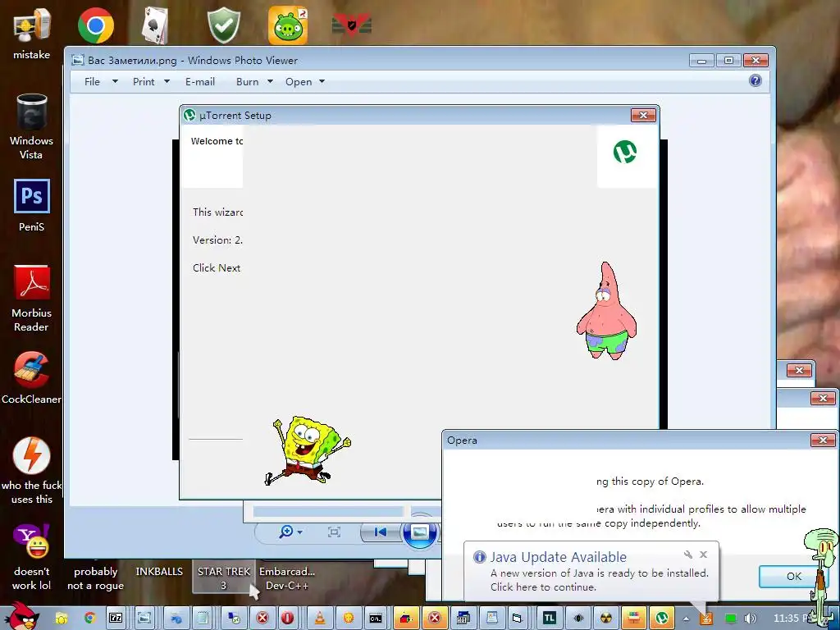Screen dimensions: 840x630
Task: Click the volume speaker tray icon
Action: [751, 619]
